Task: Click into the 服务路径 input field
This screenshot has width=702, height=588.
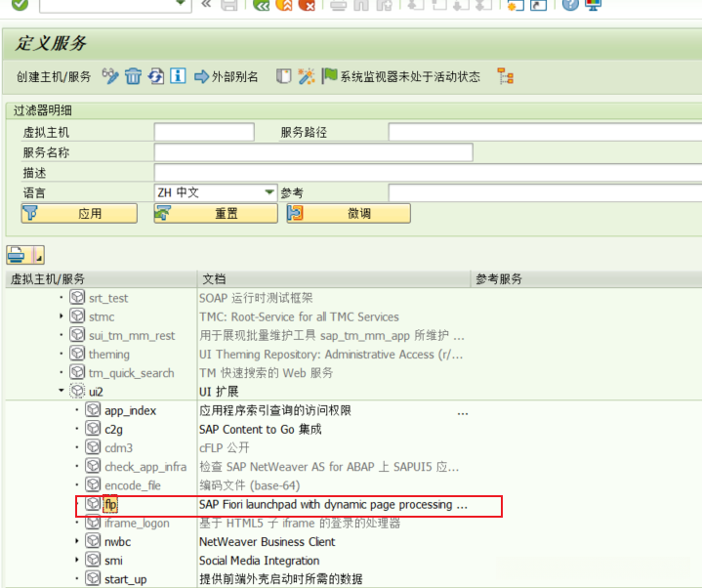Action: click(546, 132)
